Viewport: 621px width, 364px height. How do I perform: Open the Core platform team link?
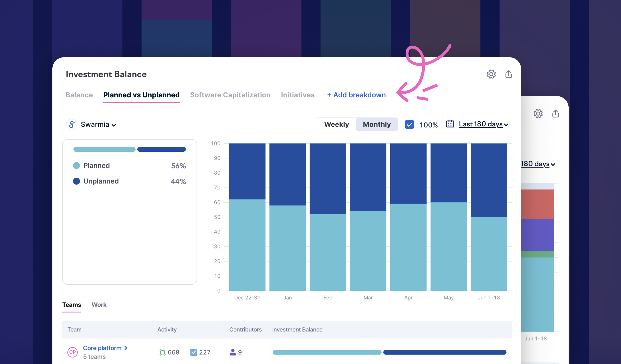(x=102, y=348)
